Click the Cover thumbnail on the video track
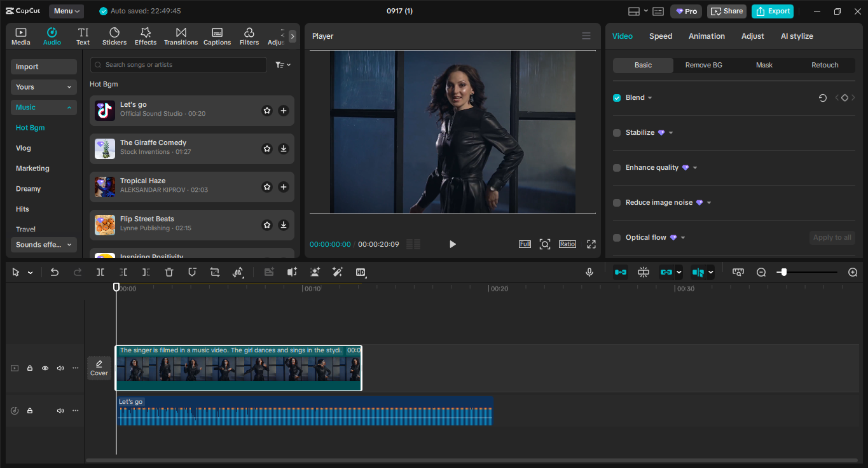The image size is (868, 468). click(99, 368)
